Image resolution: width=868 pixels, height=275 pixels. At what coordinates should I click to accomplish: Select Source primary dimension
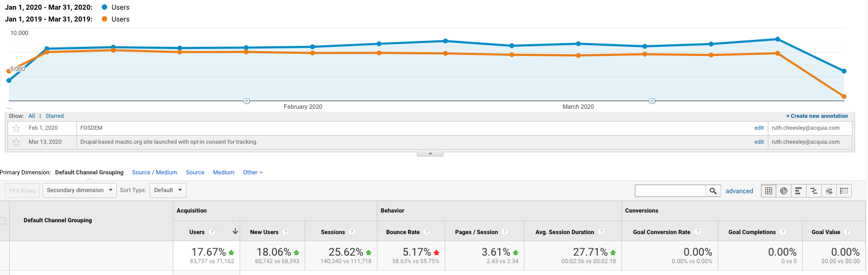[195, 173]
